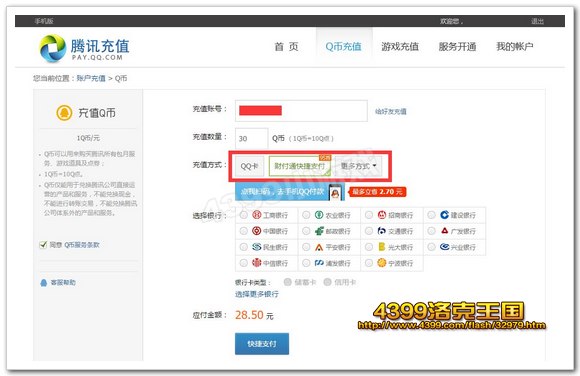
Task: Click the scan-to-pay 手机QQ付款 banner
Action: click(x=290, y=192)
